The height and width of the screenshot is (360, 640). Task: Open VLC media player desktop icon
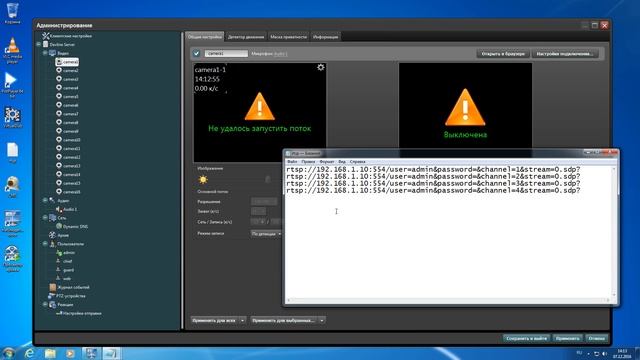click(x=12, y=51)
